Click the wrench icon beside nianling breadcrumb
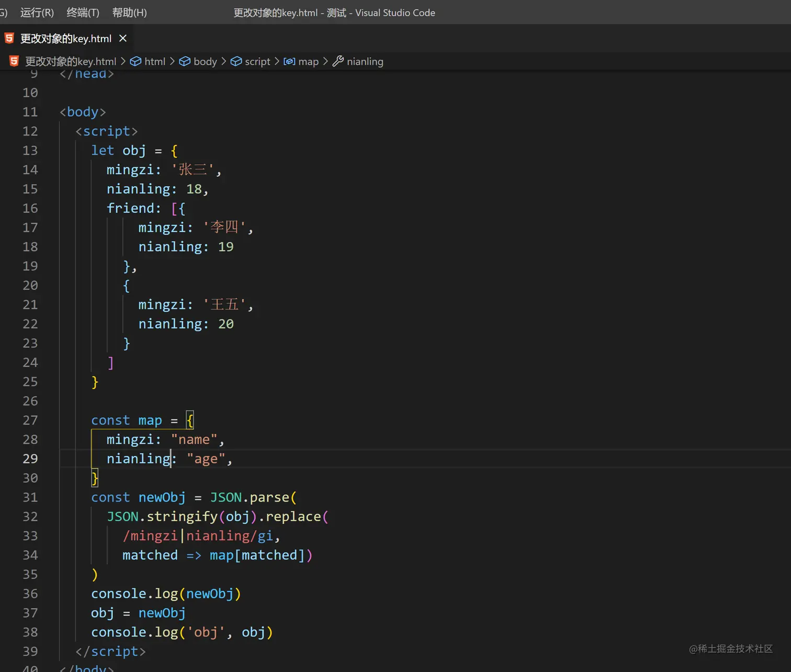This screenshot has width=791, height=672. (x=338, y=61)
